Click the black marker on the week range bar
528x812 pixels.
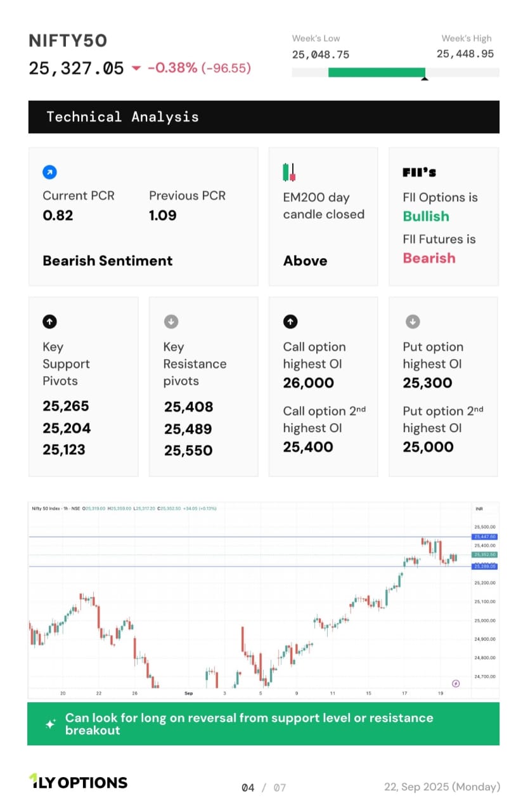(x=424, y=79)
